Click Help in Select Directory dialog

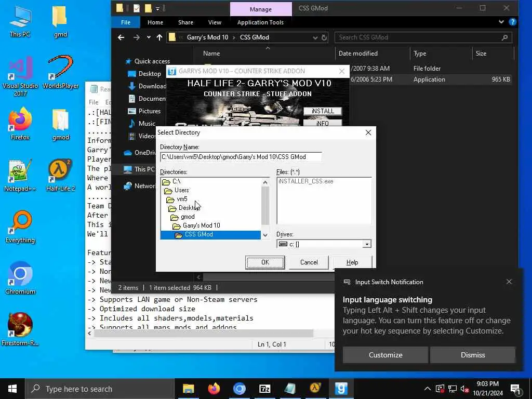click(352, 262)
